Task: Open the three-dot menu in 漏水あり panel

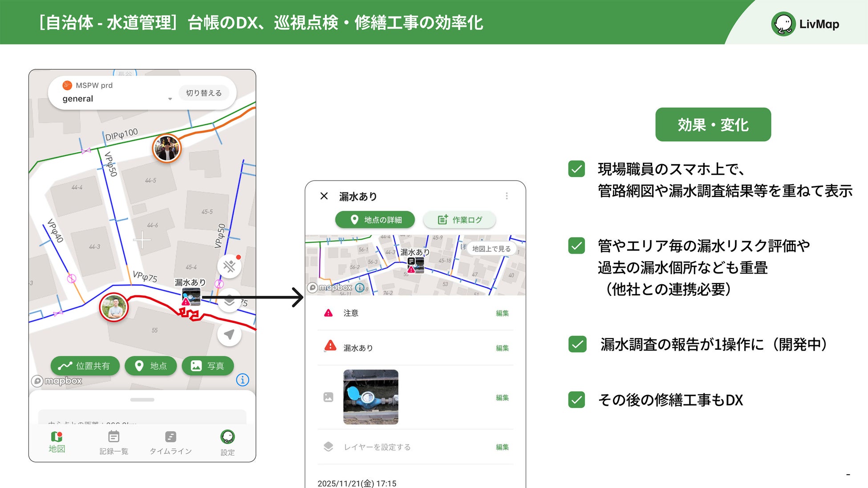Action: coord(507,196)
